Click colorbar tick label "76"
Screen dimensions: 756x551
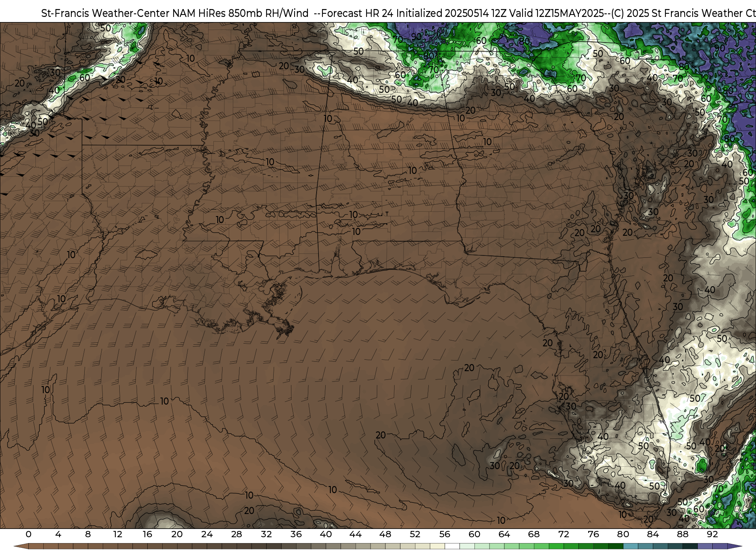(x=593, y=534)
